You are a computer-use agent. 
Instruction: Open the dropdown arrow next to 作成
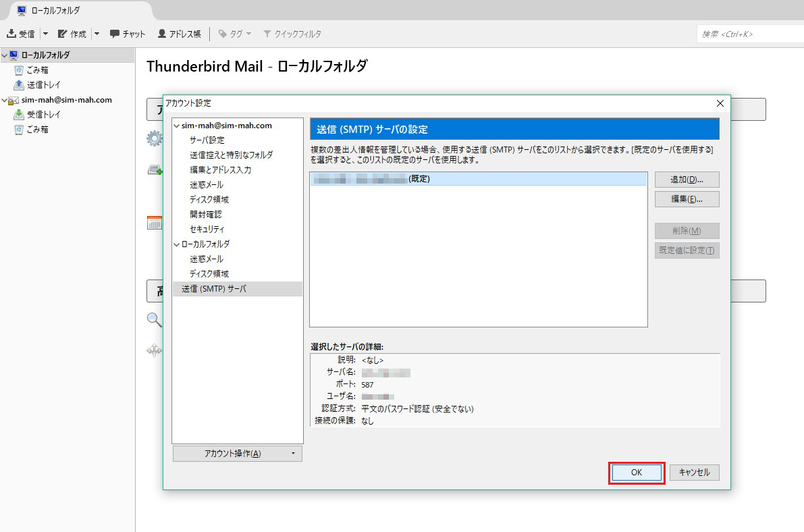(97, 34)
